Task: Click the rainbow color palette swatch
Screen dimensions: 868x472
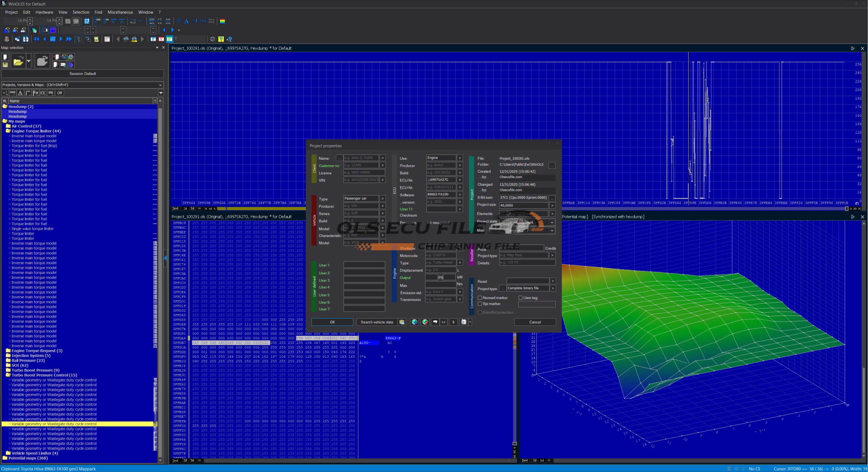Action: 222,21
